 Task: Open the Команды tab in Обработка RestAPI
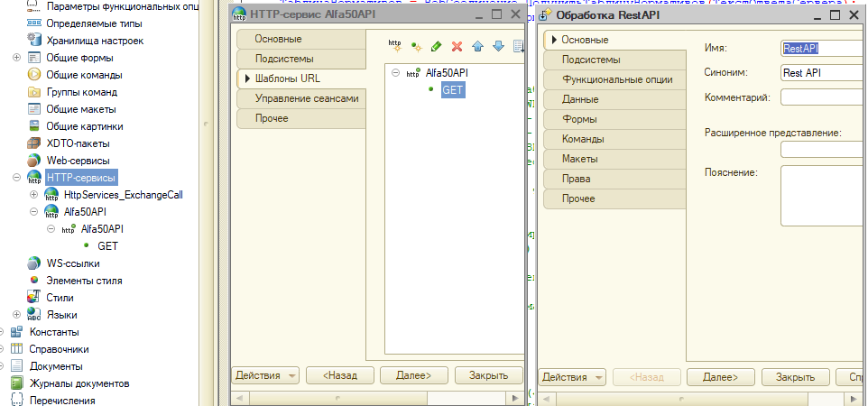tap(583, 139)
